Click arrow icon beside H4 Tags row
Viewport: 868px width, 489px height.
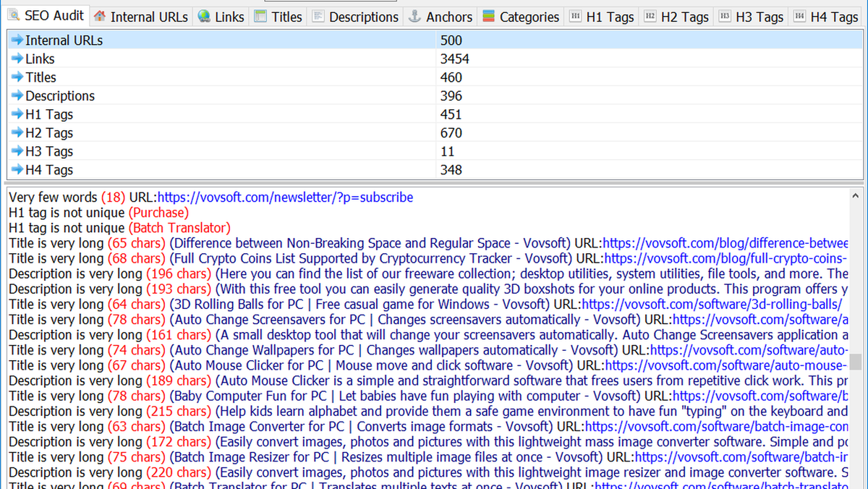[x=17, y=171]
